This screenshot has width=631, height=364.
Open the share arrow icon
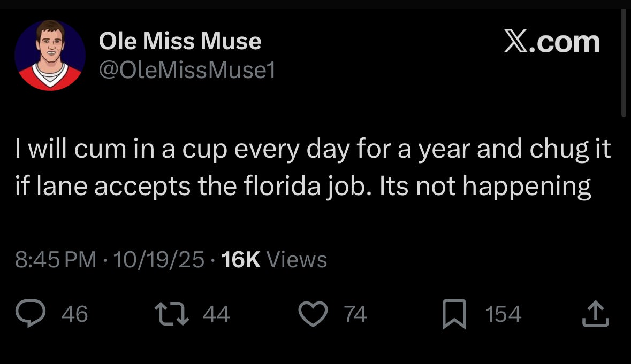point(595,314)
